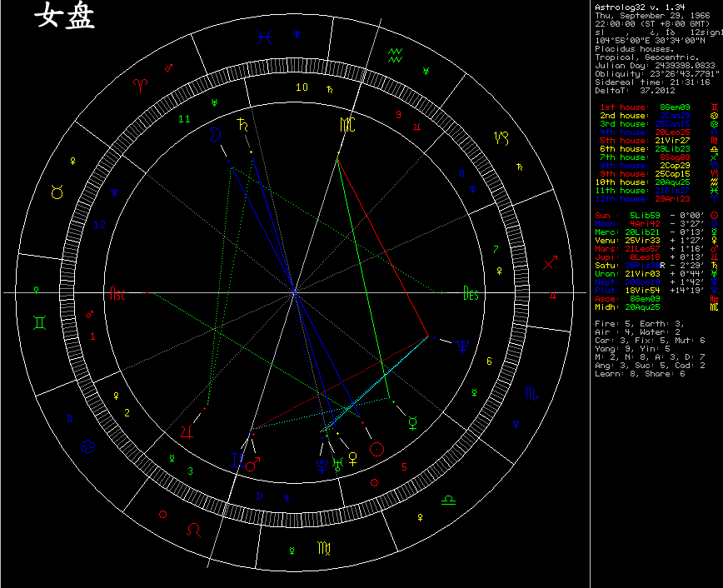Select the yellow Saturn glyph inside the wheel
The image size is (723, 588).
point(242,126)
